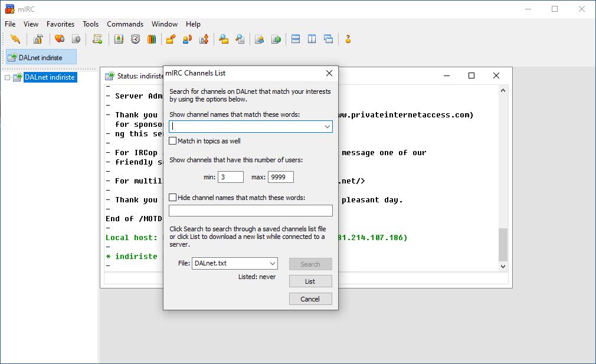This screenshot has height=364, width=596.
Task: Open the Notify List icon
Action: [x=259, y=39]
